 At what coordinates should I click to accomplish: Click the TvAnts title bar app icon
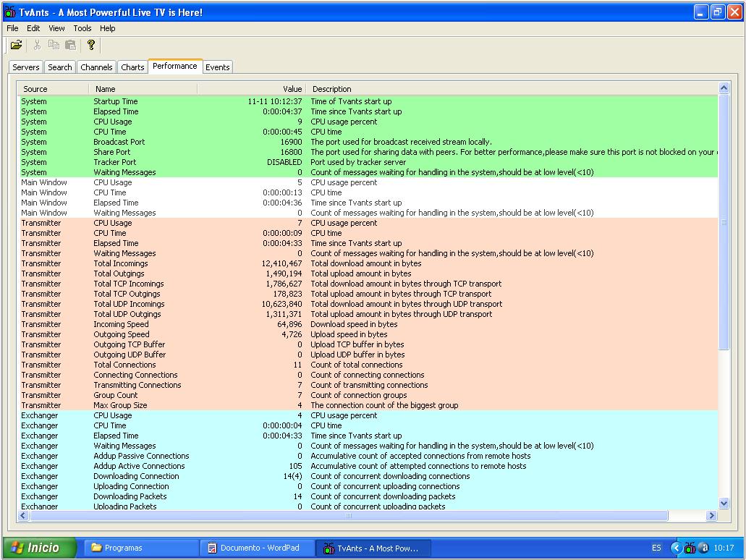click(9, 12)
